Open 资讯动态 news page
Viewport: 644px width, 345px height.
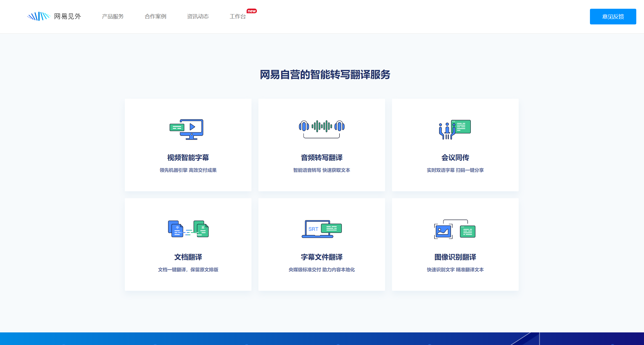(198, 16)
